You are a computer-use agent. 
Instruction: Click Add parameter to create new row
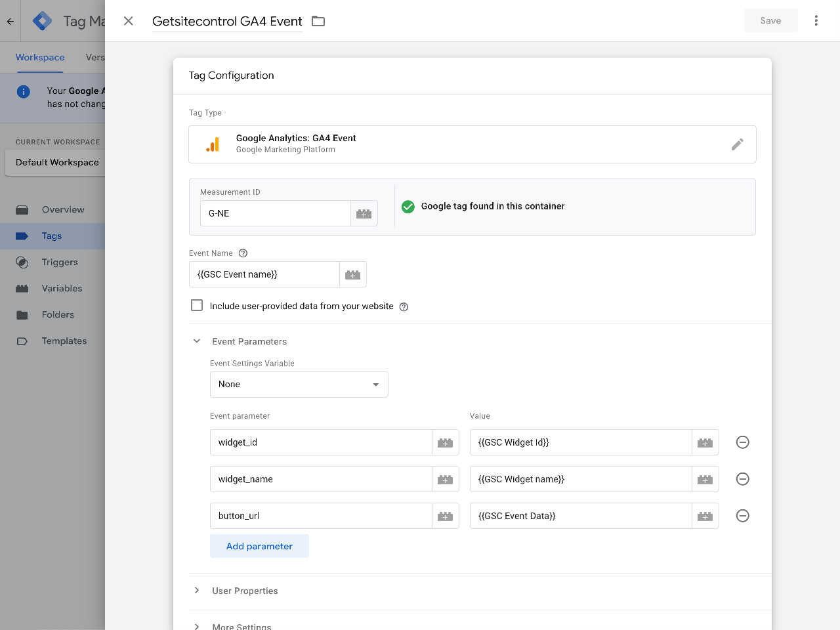259,545
